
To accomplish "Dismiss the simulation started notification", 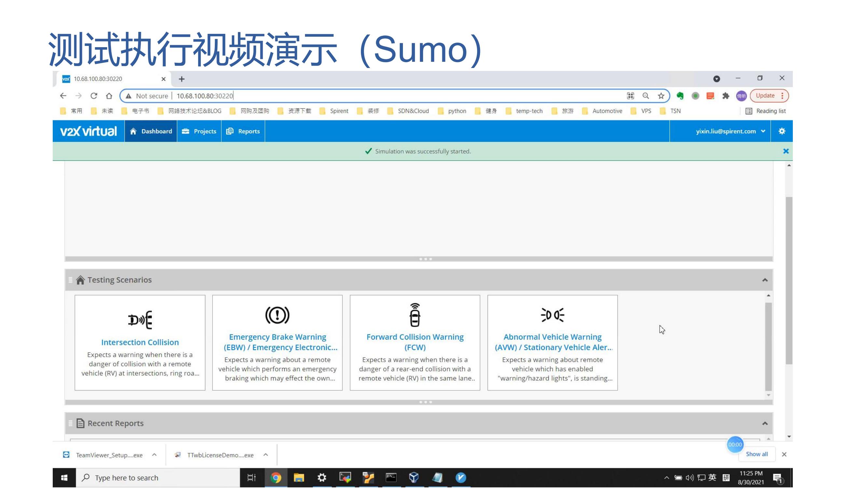I will 785,151.
